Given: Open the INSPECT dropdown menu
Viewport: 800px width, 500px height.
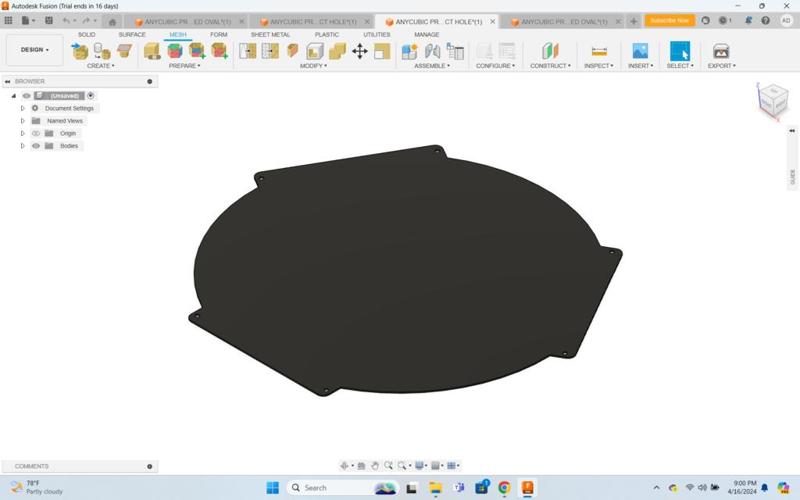Looking at the screenshot, I should 598,66.
